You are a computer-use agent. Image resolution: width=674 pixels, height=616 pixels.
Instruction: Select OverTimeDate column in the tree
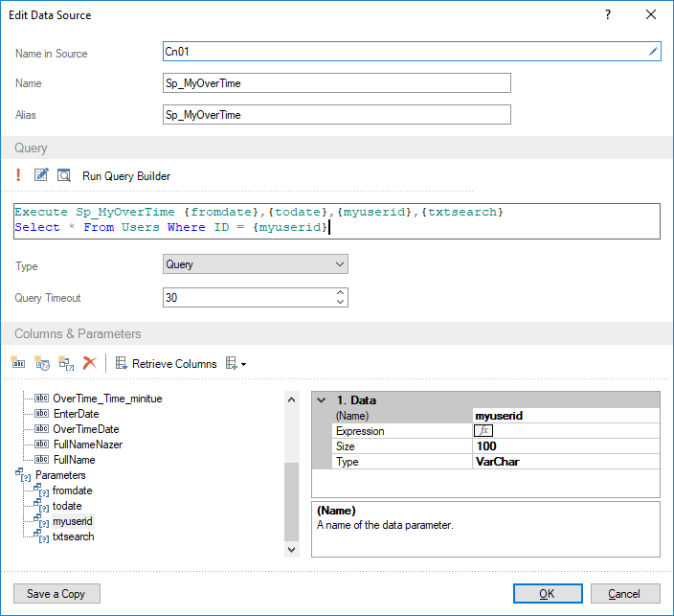click(x=85, y=429)
